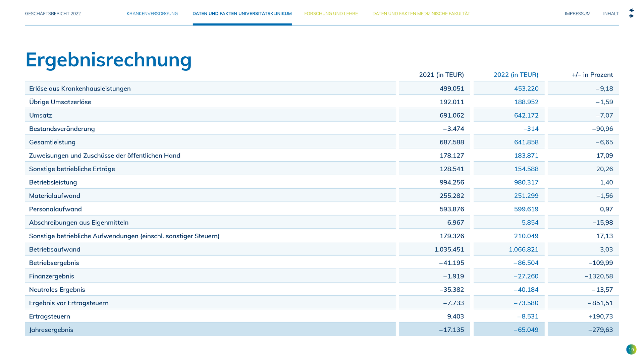Go to previous page with back arrow
Screen dimensions: 644x362
point(631,10)
